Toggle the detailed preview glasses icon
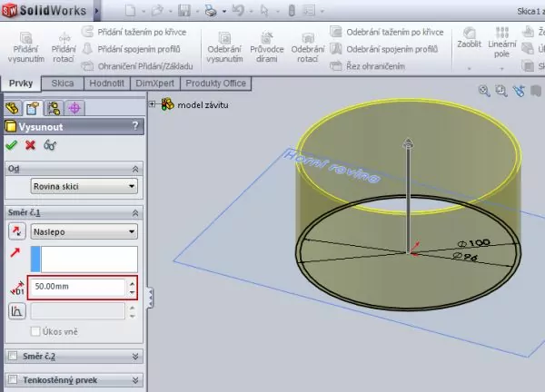Viewport: 545px width, 392px height. click(50, 145)
